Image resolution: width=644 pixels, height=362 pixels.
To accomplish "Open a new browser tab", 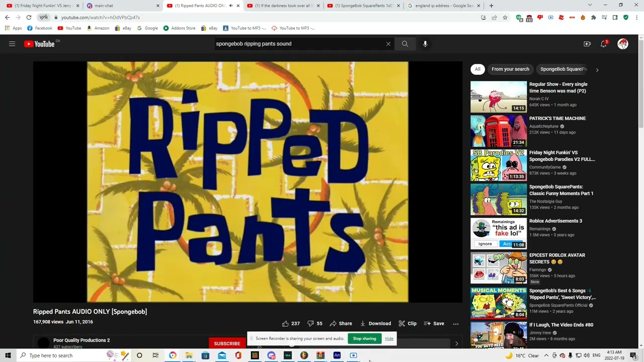I will tap(491, 6).
